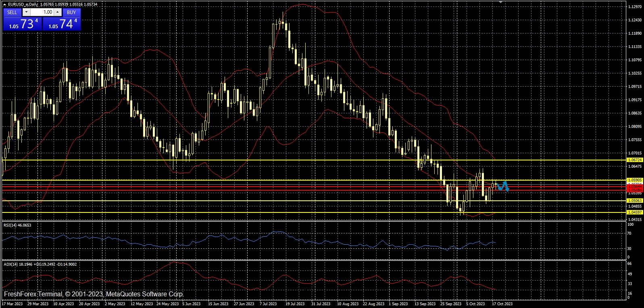Click the 1.05063 yellow price label
The width and height of the screenshot is (644, 308).
(635, 201)
